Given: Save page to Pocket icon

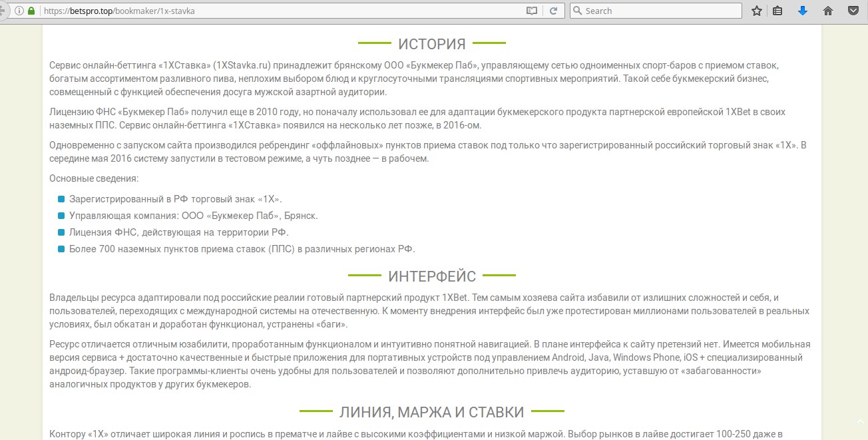Looking at the screenshot, I should [853, 11].
